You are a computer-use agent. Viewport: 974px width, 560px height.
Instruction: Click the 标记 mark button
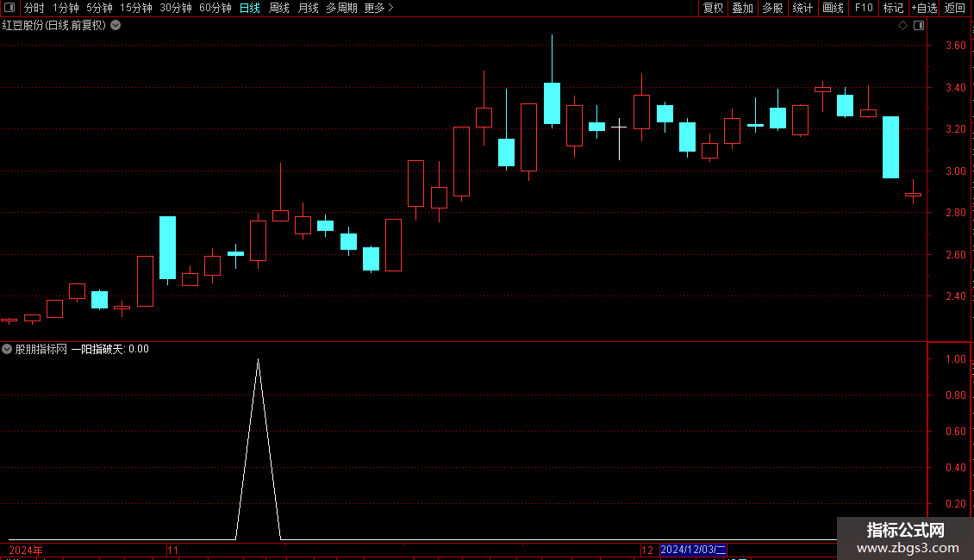893,8
